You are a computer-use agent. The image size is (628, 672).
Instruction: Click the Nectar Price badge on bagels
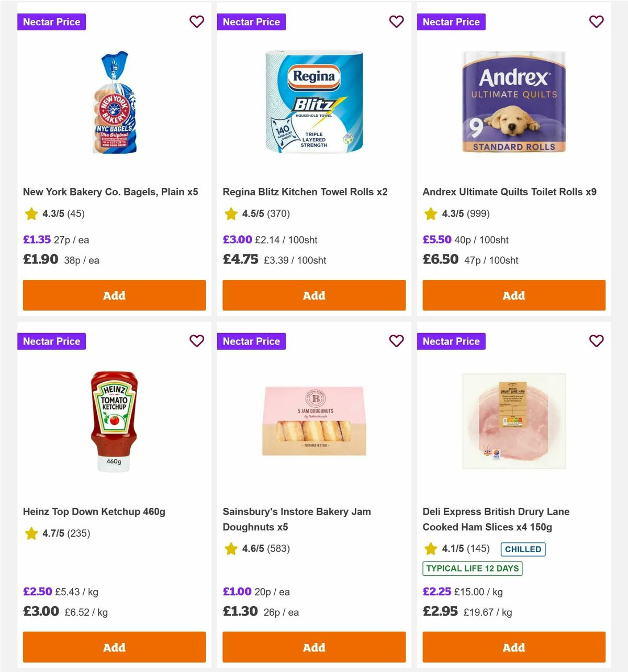[x=51, y=21]
